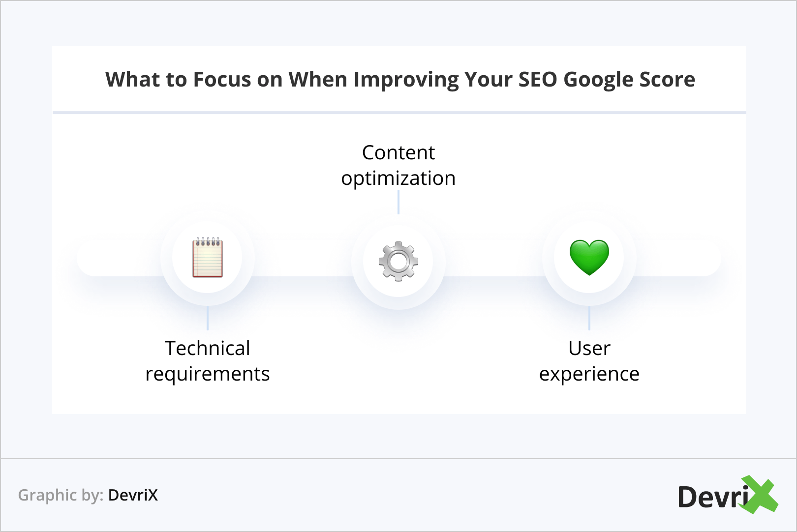
Task: Select the "Content optimization" label
Action: (398, 165)
